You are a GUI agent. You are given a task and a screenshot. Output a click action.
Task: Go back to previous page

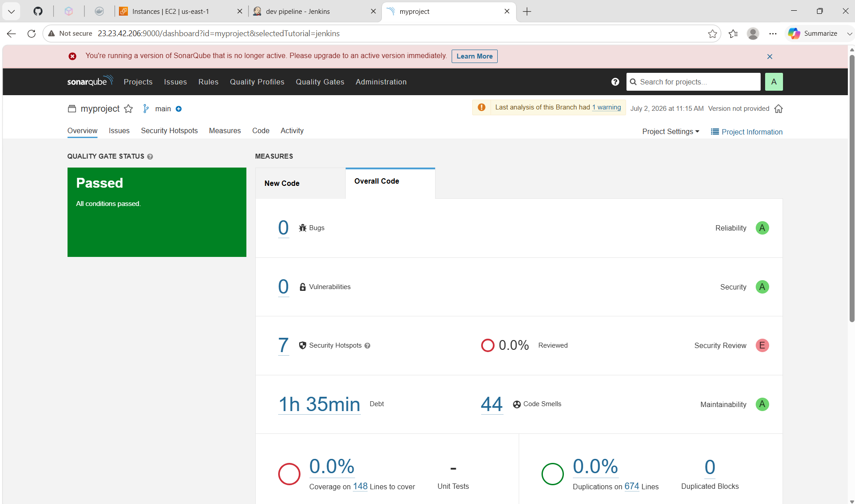(12, 34)
